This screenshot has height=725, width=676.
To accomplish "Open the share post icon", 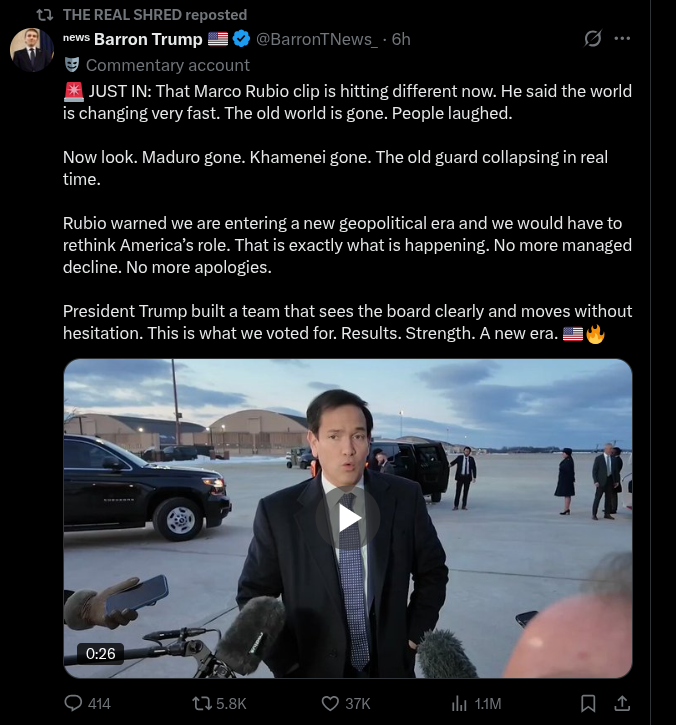I will pos(621,703).
